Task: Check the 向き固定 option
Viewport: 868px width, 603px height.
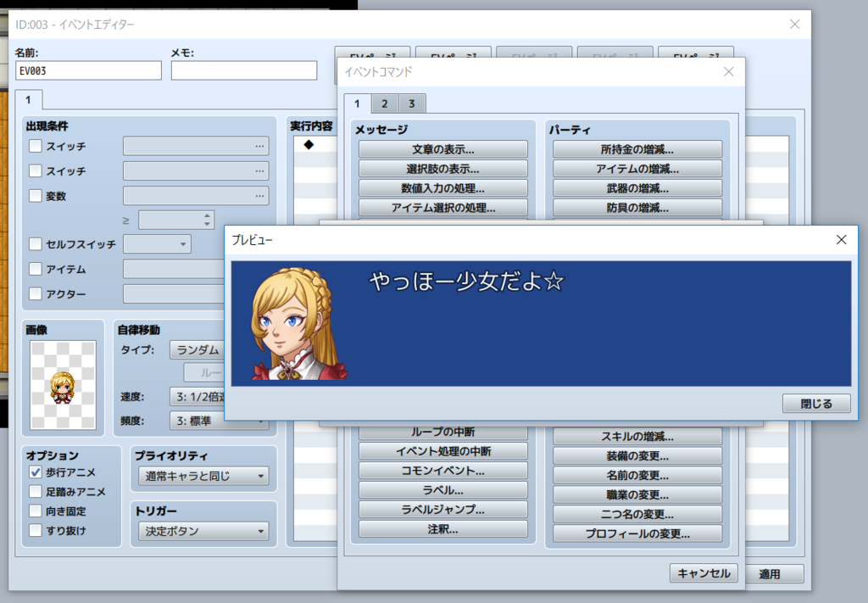Action: [36, 511]
